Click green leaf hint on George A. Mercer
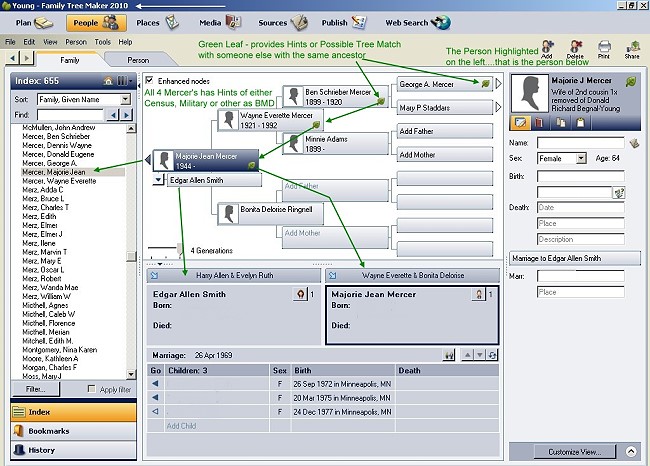The width and height of the screenshot is (650, 466). click(x=485, y=84)
